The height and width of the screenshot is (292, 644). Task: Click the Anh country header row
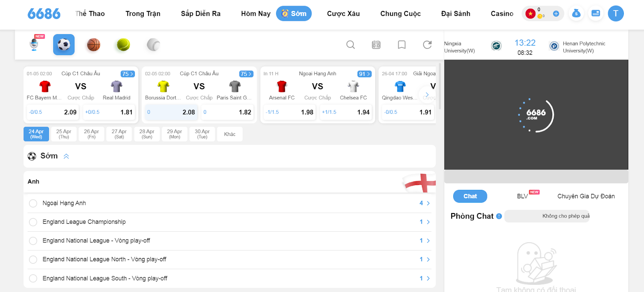tap(229, 182)
